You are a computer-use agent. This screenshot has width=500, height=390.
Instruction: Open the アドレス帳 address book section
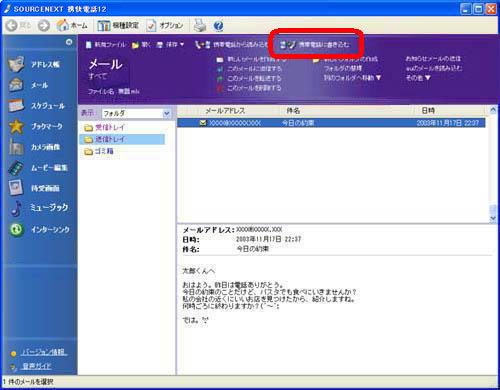click(x=35, y=64)
